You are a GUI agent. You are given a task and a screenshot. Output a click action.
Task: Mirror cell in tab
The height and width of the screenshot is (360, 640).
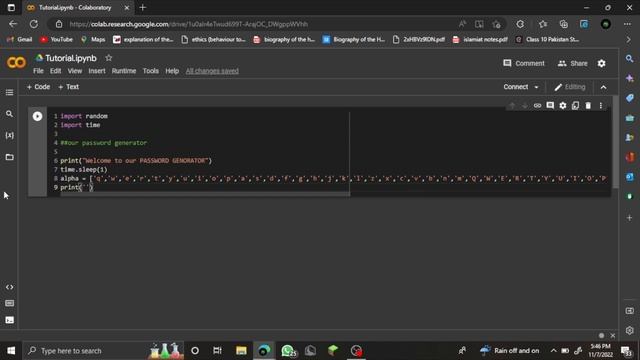click(x=575, y=106)
